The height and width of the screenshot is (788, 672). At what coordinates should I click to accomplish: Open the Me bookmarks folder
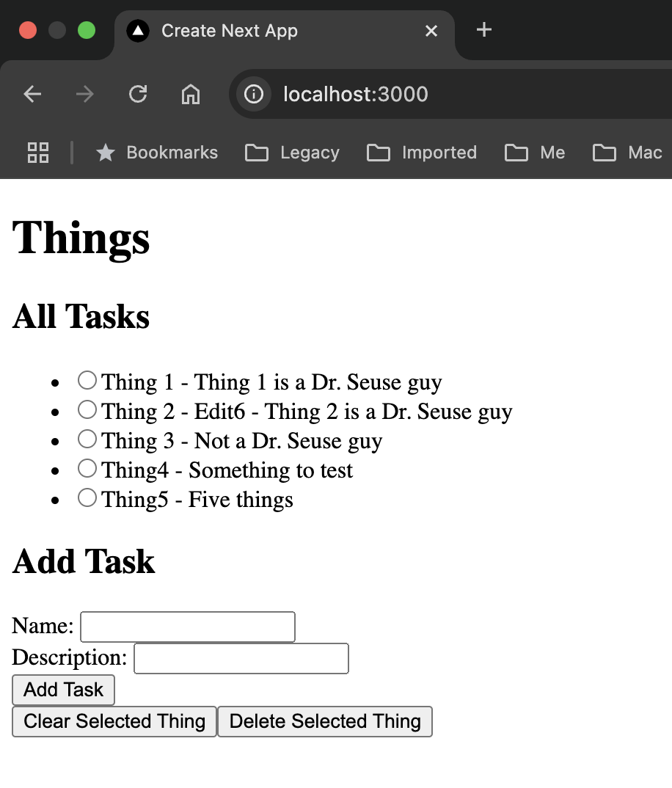coord(535,153)
